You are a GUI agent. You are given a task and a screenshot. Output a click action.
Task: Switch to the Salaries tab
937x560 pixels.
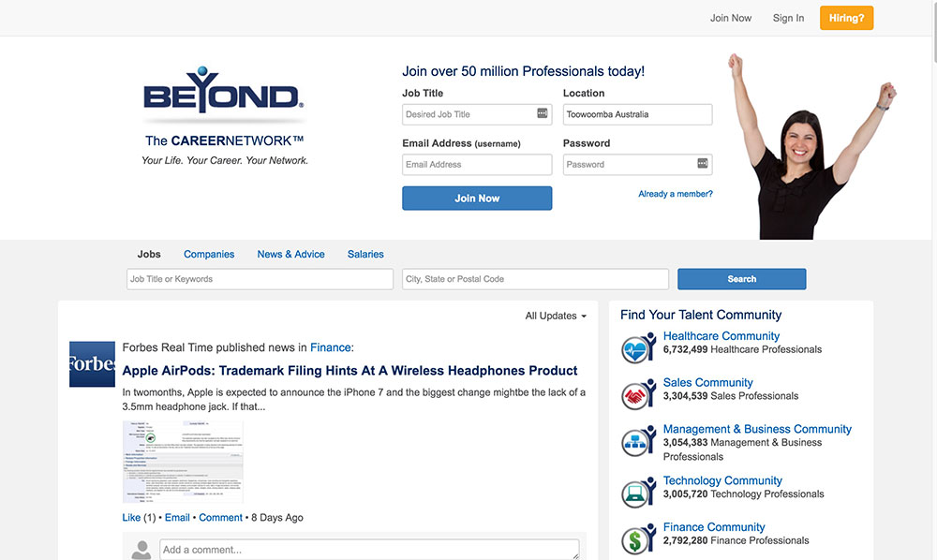click(365, 255)
